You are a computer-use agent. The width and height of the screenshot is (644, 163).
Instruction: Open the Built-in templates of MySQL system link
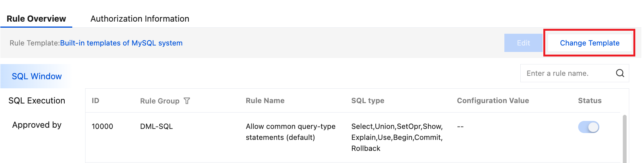(x=121, y=43)
